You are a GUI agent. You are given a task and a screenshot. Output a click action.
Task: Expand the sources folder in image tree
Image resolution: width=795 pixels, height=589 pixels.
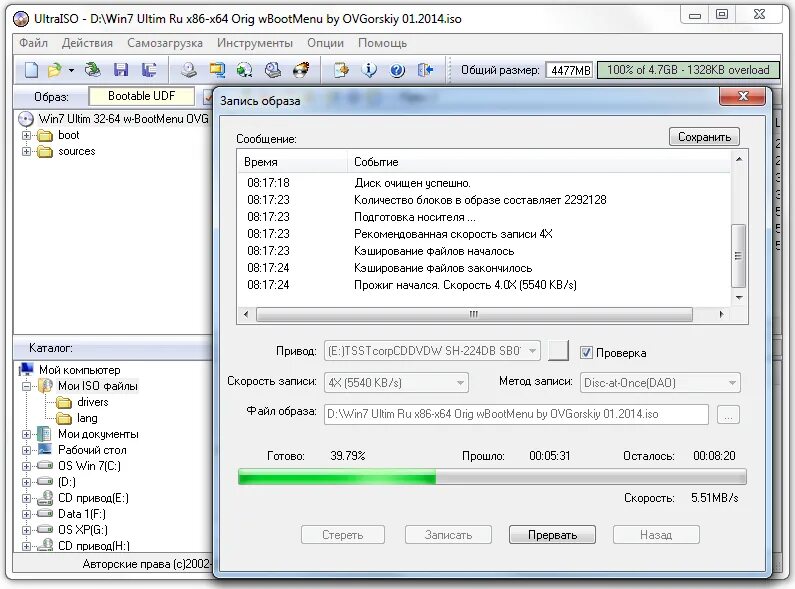(26, 152)
